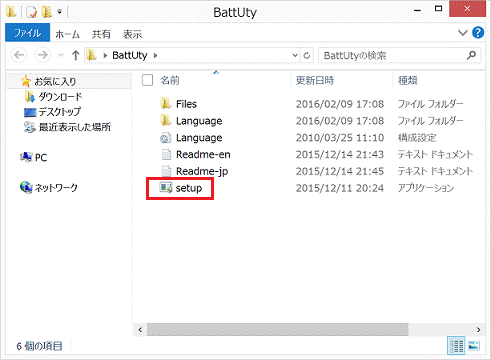Screen dimensions: 491x360
Task: Open recent locations dropdown arrow
Action: (61, 55)
